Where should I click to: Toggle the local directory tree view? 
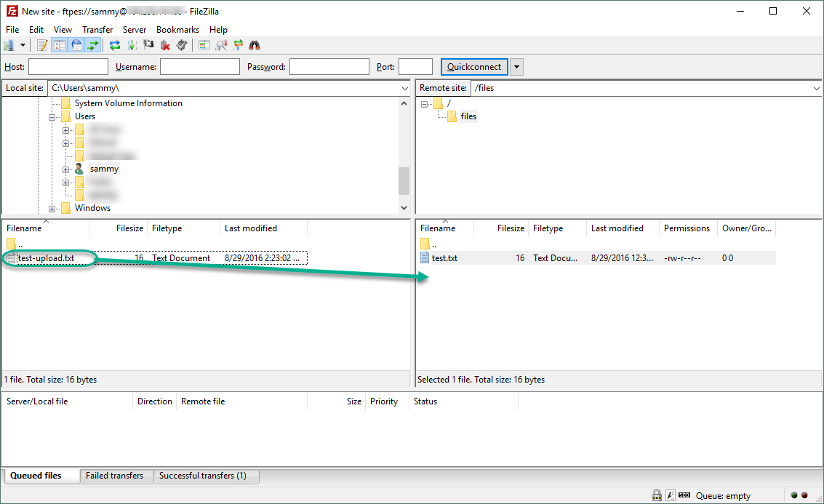(60, 45)
